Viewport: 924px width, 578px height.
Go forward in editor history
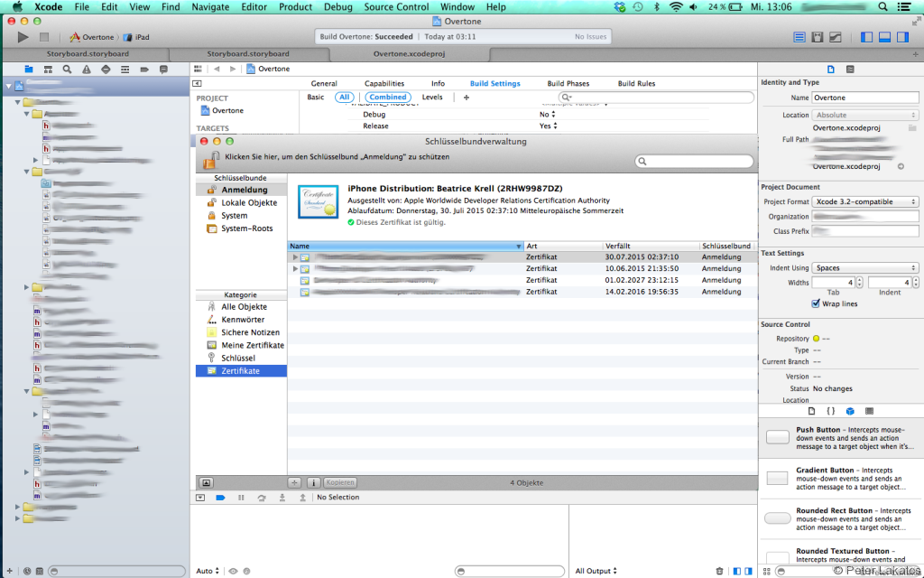pyautogui.click(x=233, y=69)
